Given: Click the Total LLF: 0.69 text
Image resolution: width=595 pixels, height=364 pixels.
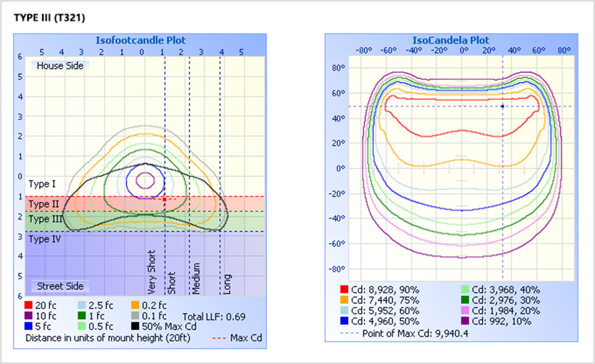Looking at the screenshot, I should click(x=214, y=316).
